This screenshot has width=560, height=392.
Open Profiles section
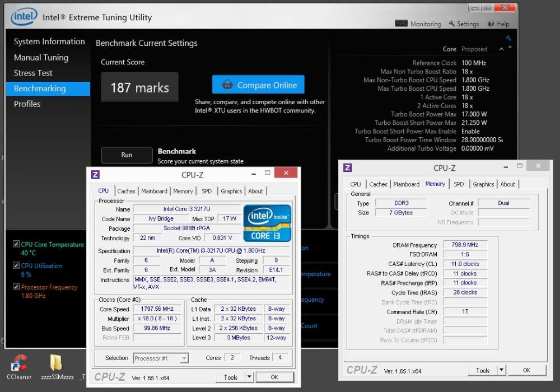point(27,104)
